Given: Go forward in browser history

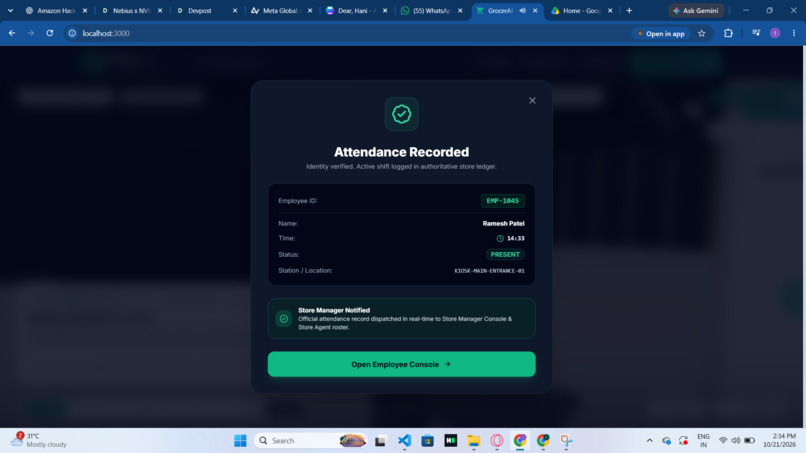Looking at the screenshot, I should (x=31, y=33).
